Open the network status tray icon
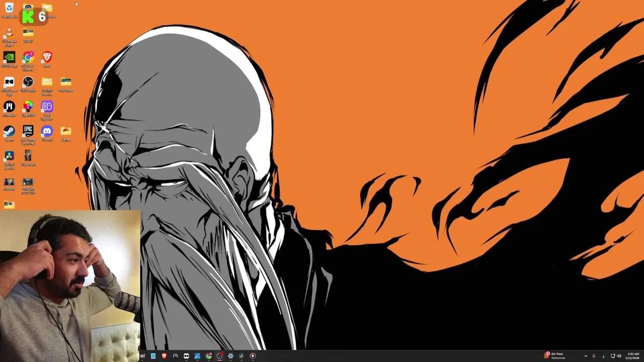 (x=613, y=356)
